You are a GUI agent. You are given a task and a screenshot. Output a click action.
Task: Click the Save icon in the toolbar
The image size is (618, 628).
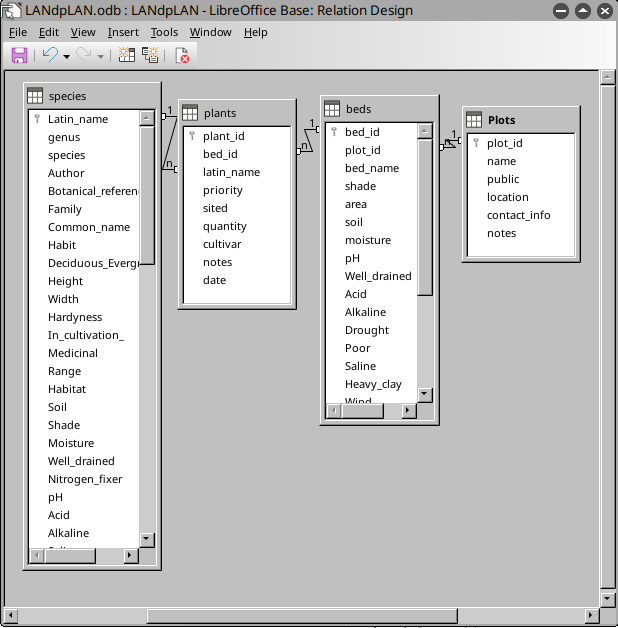tap(19, 55)
